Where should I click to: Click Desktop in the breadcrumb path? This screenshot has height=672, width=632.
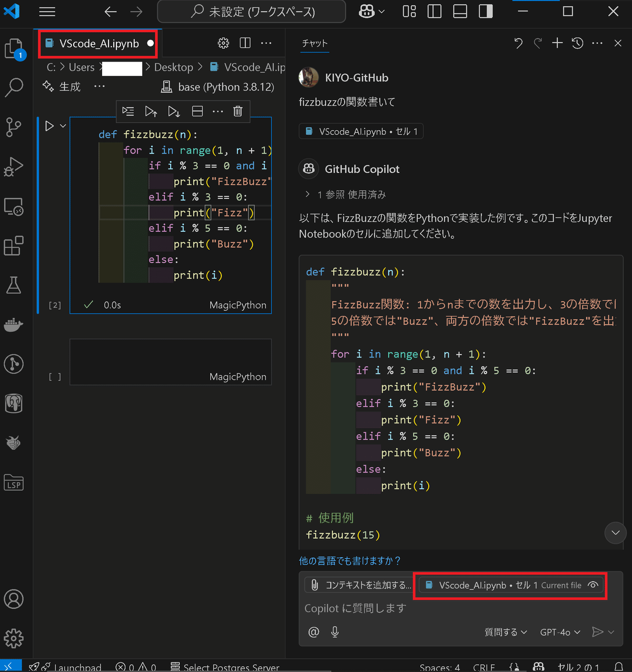point(174,67)
